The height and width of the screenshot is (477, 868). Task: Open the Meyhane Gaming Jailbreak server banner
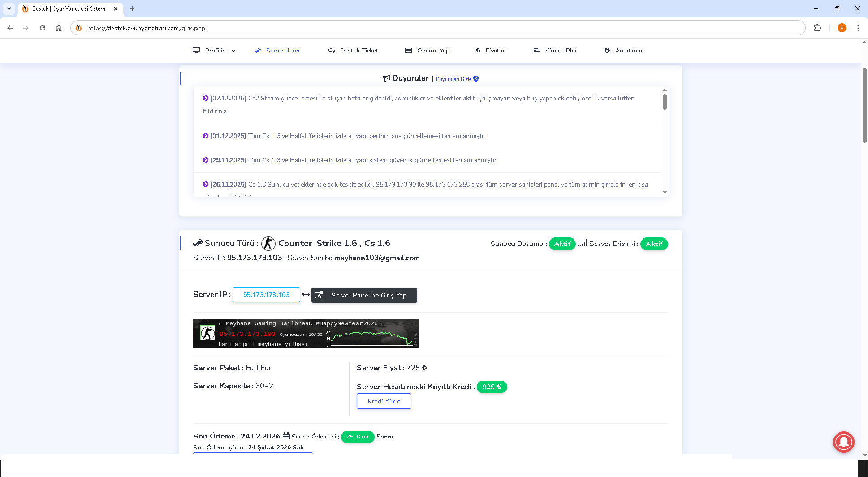[306, 333]
